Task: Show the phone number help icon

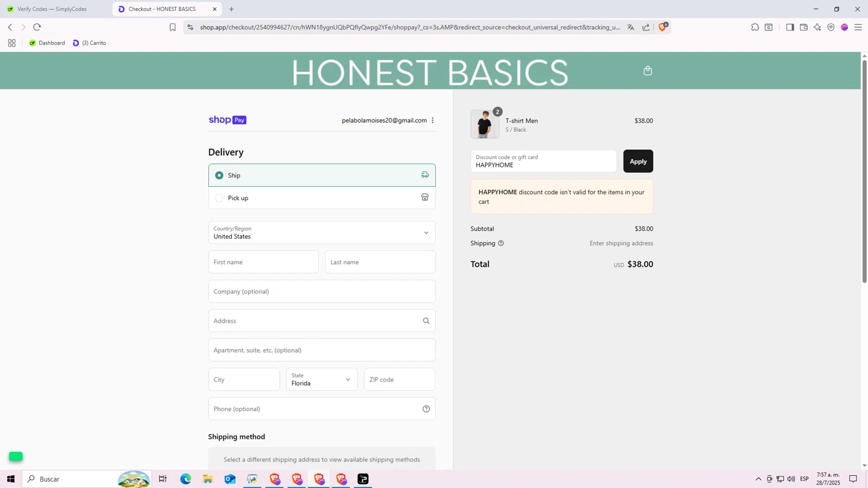Action: click(x=426, y=409)
